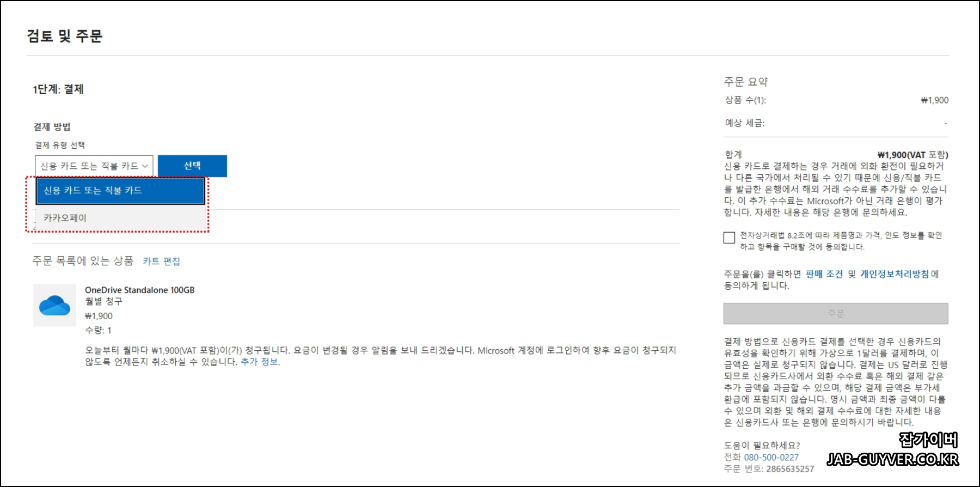Click 합계 total ₩1,900(VAT 포함)
This screenshot has height=487, width=980.
(913, 155)
